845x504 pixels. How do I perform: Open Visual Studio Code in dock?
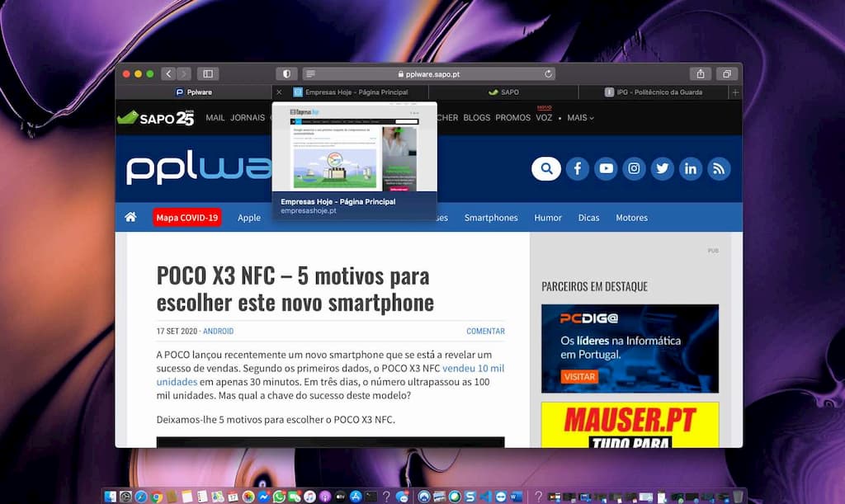[x=485, y=497]
